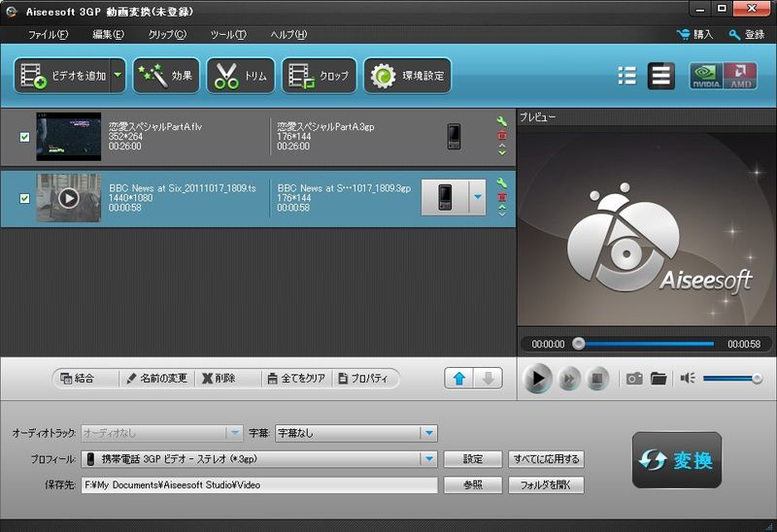Click the 保存先 path input field
Screen dimensions: 777x532
(x=259, y=485)
